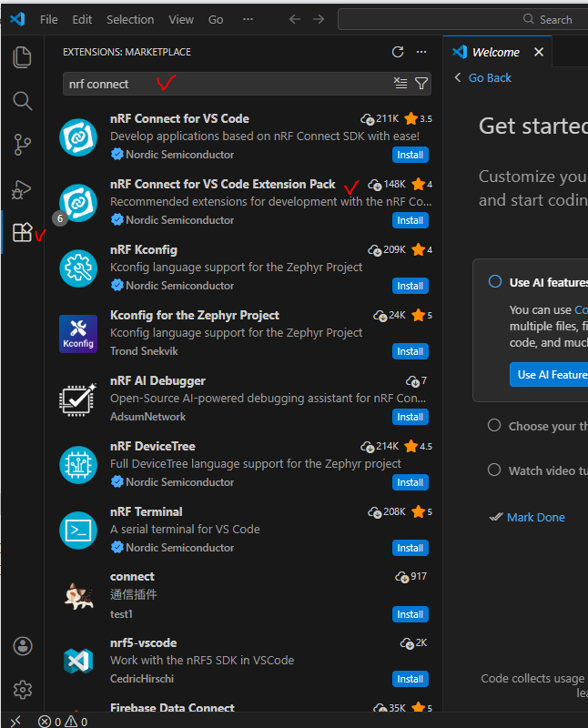
Task: Open the Manage gear icon
Action: coord(22,690)
